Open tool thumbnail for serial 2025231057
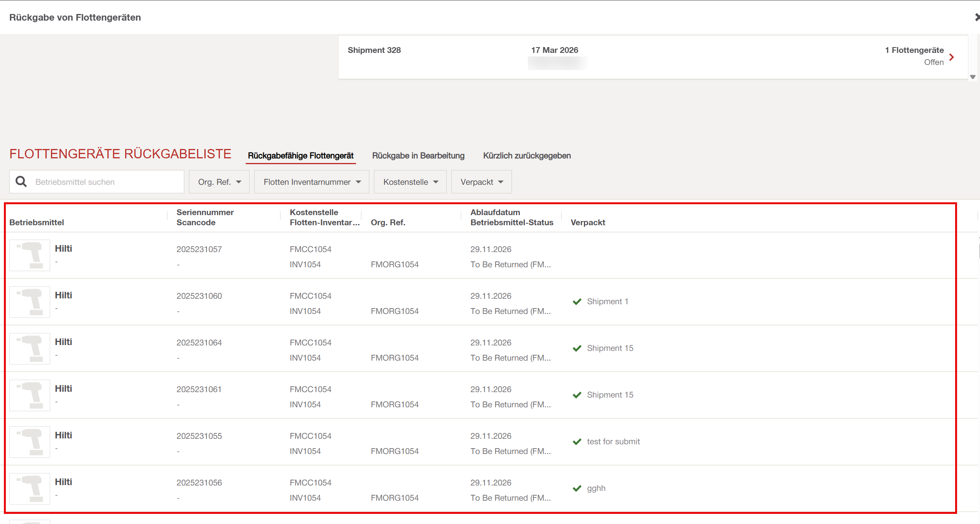The width and height of the screenshot is (980, 524). (30, 255)
